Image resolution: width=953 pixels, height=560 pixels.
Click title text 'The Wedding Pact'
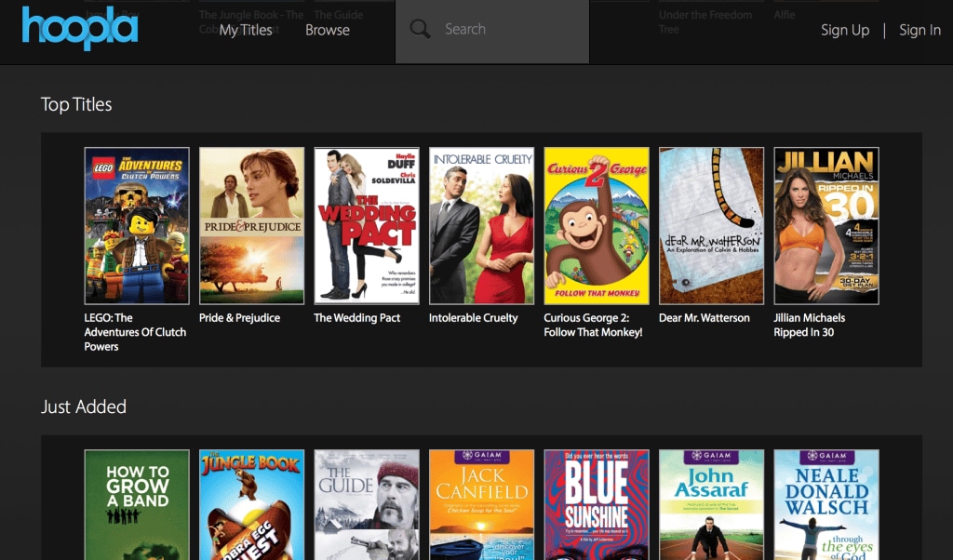coord(356,317)
